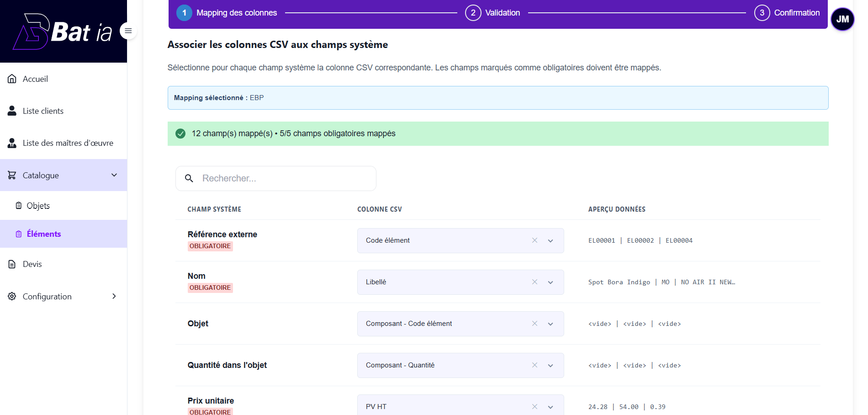Clear the Code élément selection
Screen dimensions: 868x415
pyautogui.click(x=535, y=240)
